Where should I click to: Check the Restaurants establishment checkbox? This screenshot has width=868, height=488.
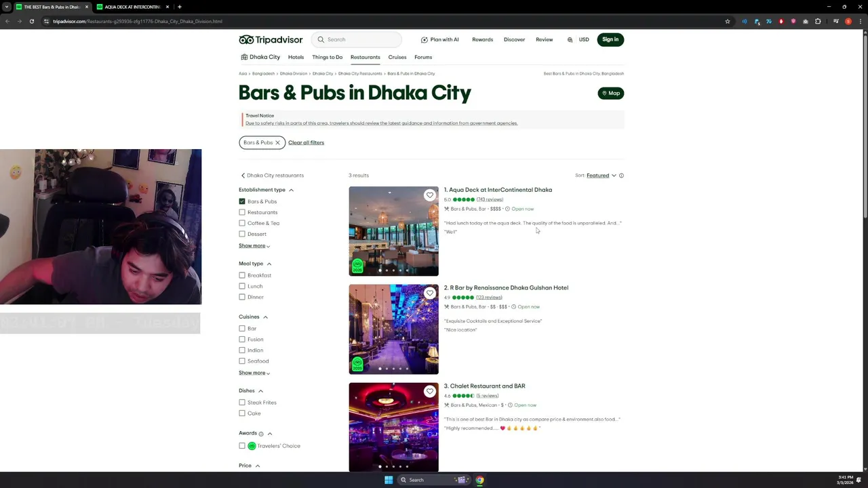point(242,212)
